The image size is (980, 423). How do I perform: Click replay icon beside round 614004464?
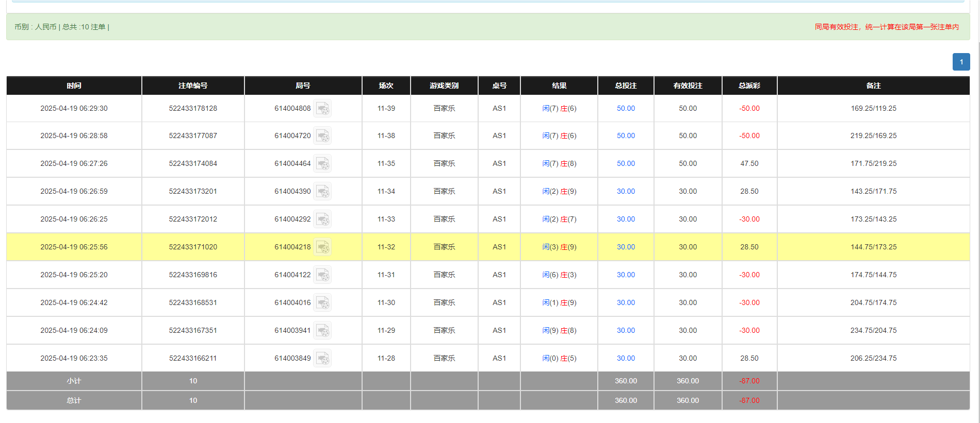point(322,164)
